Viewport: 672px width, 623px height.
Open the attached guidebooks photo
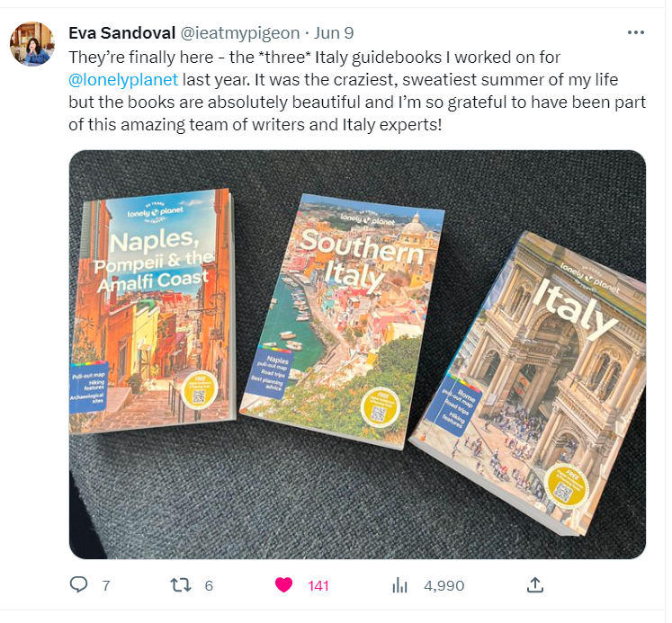(x=357, y=354)
